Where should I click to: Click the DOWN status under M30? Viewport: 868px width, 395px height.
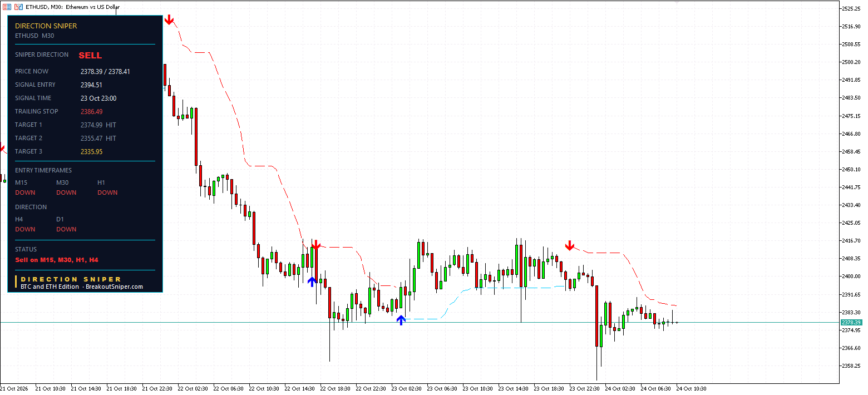click(66, 192)
